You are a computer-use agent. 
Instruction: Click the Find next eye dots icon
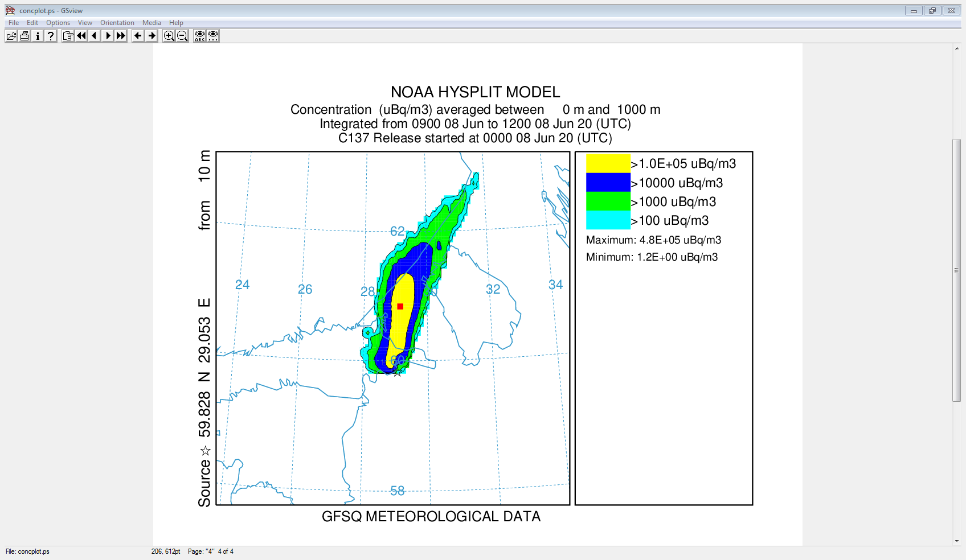pos(213,36)
